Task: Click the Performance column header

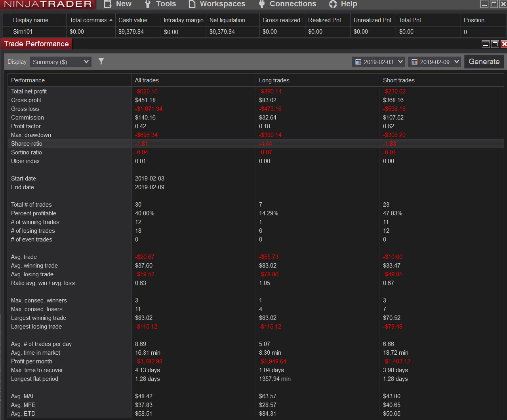Action: pos(70,80)
